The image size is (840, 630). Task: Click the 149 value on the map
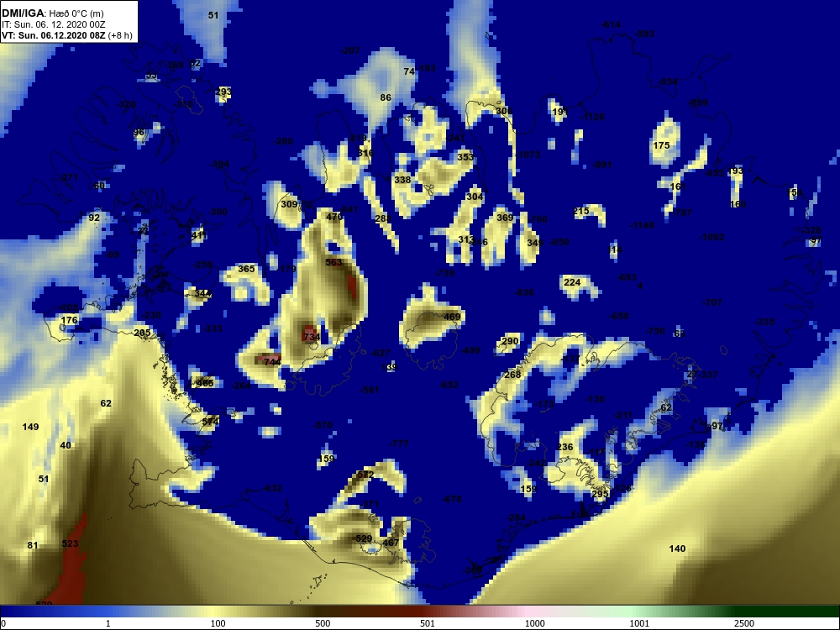[30, 427]
